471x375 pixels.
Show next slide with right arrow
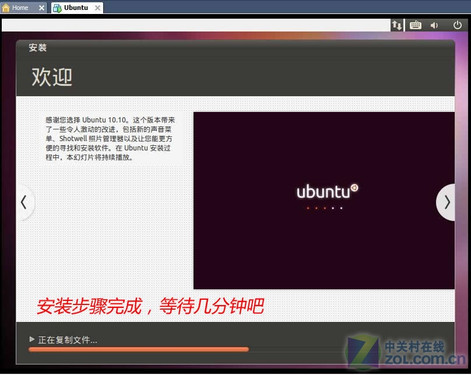click(446, 202)
